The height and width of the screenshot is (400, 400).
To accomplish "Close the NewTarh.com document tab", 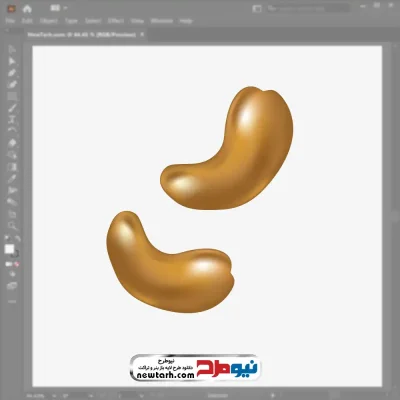I will pyautogui.click(x=142, y=34).
